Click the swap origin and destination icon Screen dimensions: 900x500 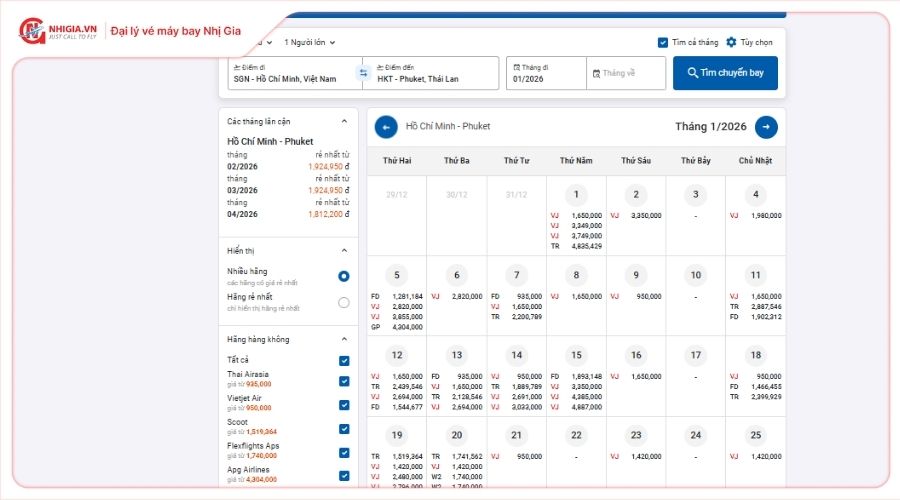click(x=364, y=73)
